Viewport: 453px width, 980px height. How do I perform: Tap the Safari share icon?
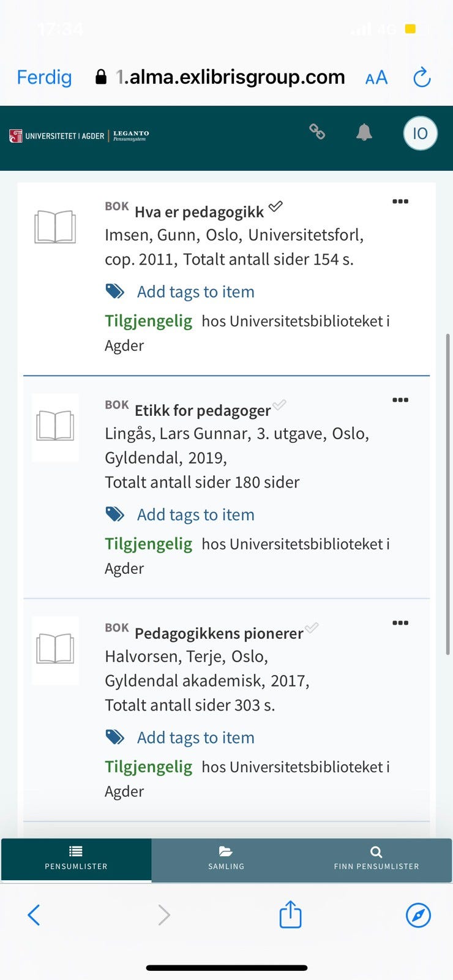coord(290,914)
